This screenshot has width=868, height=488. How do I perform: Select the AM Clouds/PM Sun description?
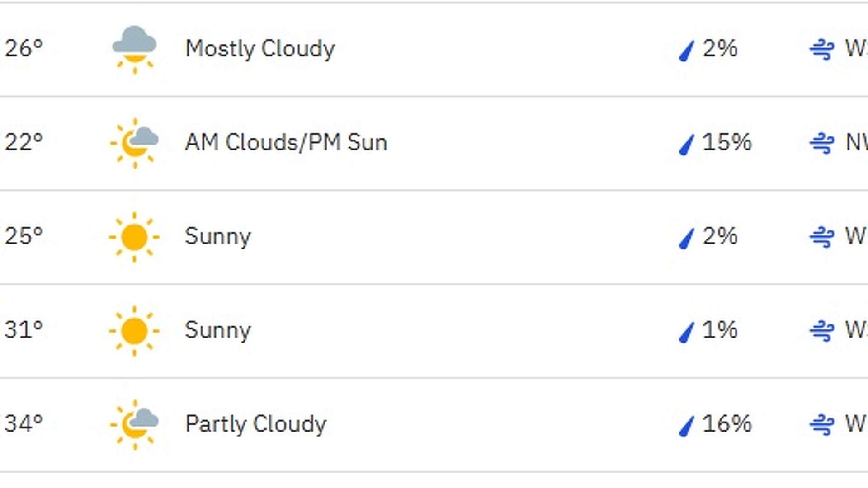click(286, 142)
